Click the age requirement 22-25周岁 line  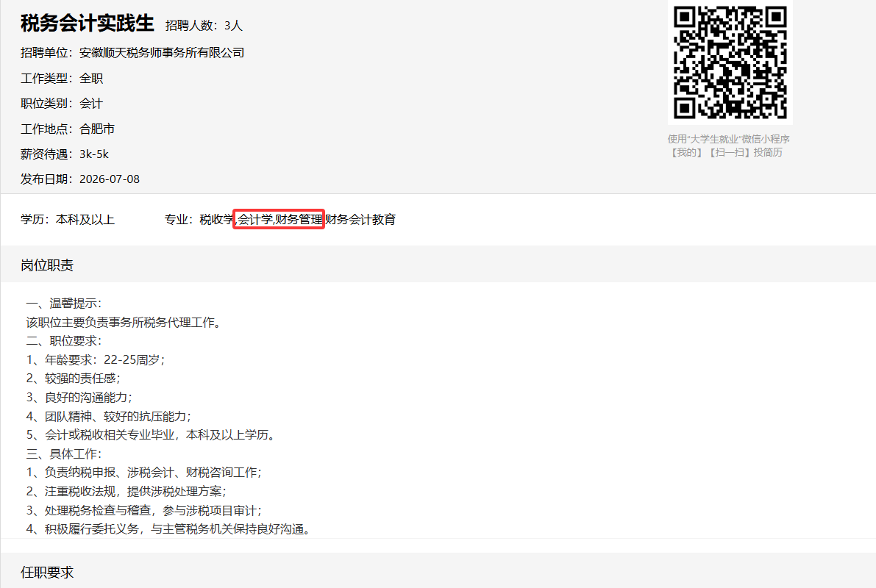point(96,359)
